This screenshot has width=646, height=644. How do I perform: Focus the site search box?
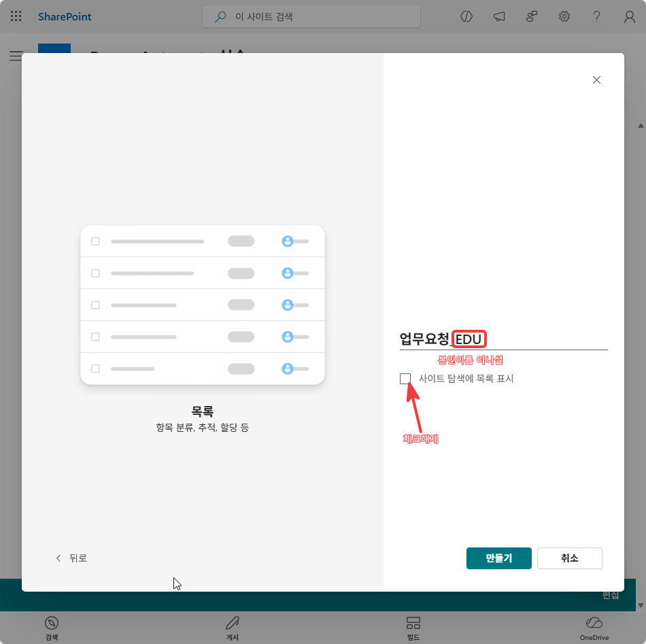[x=311, y=16]
